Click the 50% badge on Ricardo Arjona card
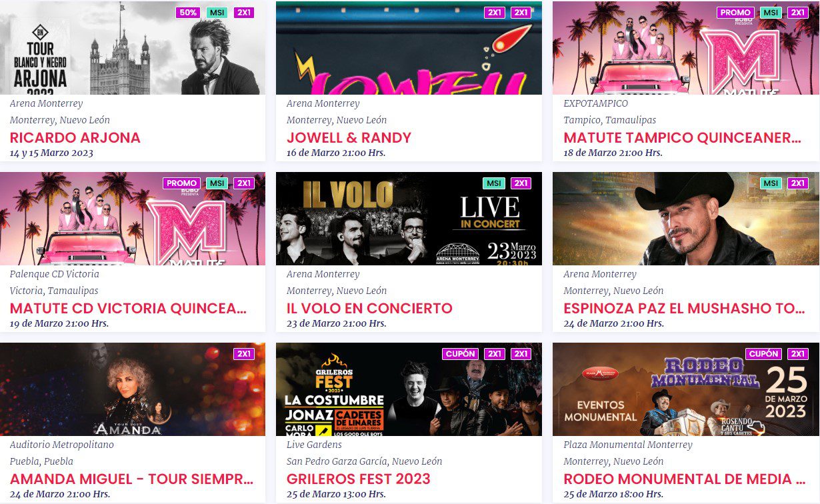The height and width of the screenshot is (504, 820). 188,13
